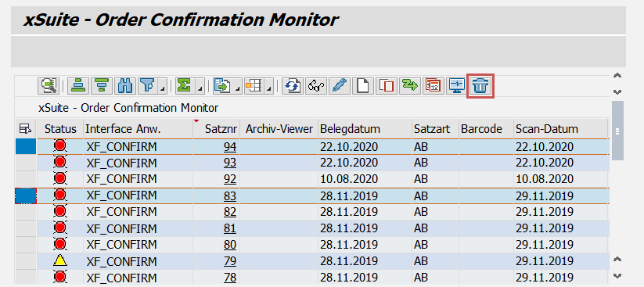The image size is (644, 287).
Task: Edit the document with the pencil icon
Action: point(340,86)
